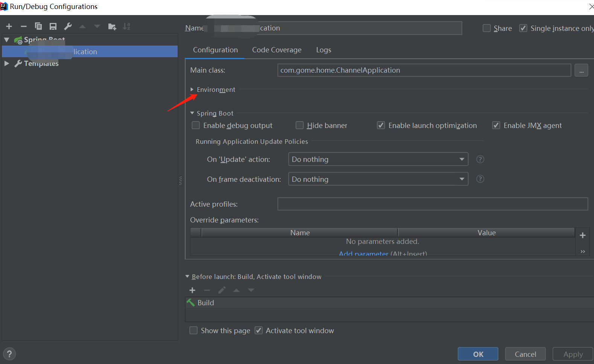The height and width of the screenshot is (364, 594).
Task: Focus the Active profiles input field
Action: tap(433, 204)
